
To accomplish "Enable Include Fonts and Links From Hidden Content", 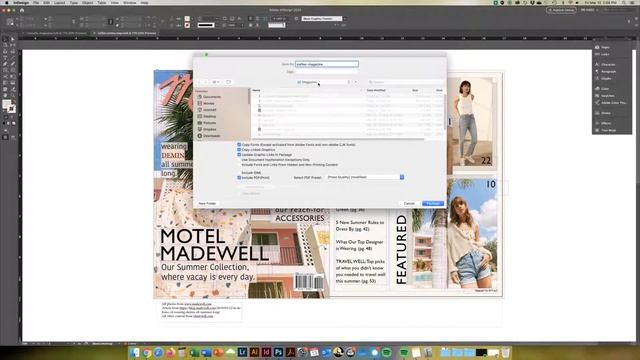I will pyautogui.click(x=239, y=165).
